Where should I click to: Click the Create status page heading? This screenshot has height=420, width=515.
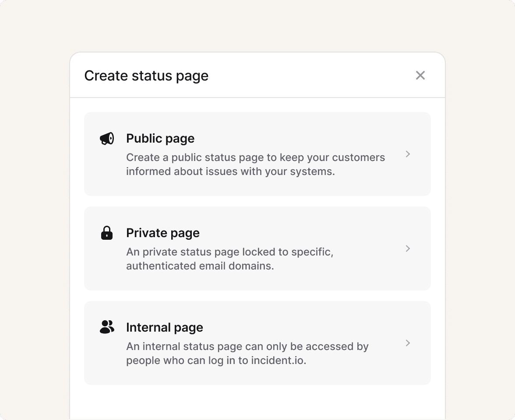pyautogui.click(x=147, y=75)
